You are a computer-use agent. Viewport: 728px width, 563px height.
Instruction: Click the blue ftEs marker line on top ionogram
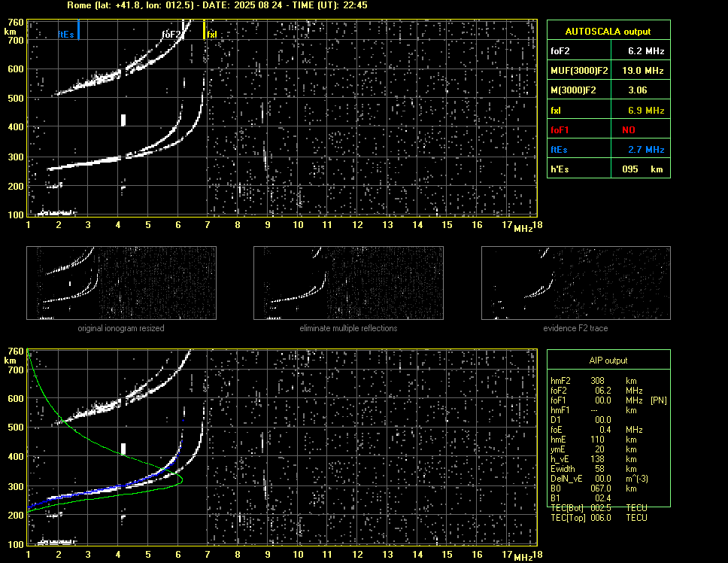pos(78,29)
